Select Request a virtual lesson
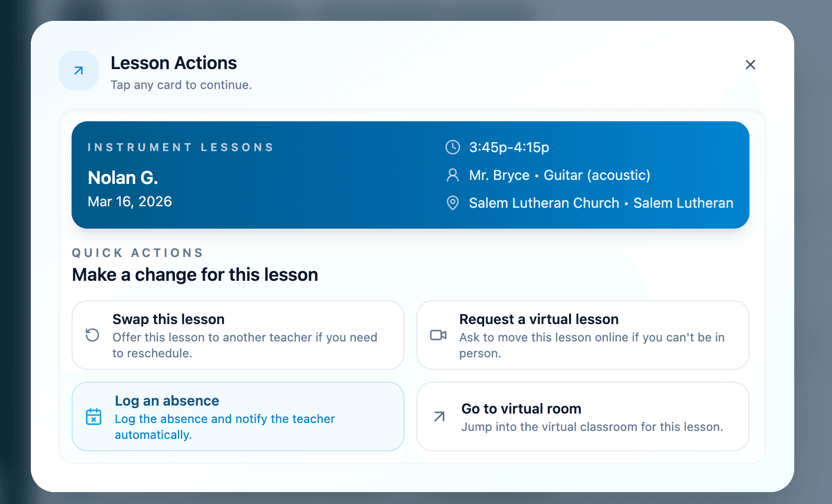 [582, 335]
